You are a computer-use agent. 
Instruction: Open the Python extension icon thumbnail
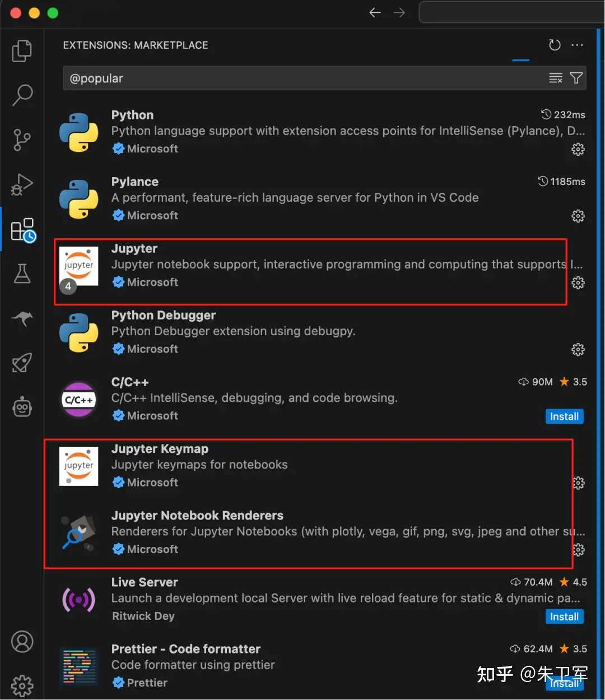point(79,132)
